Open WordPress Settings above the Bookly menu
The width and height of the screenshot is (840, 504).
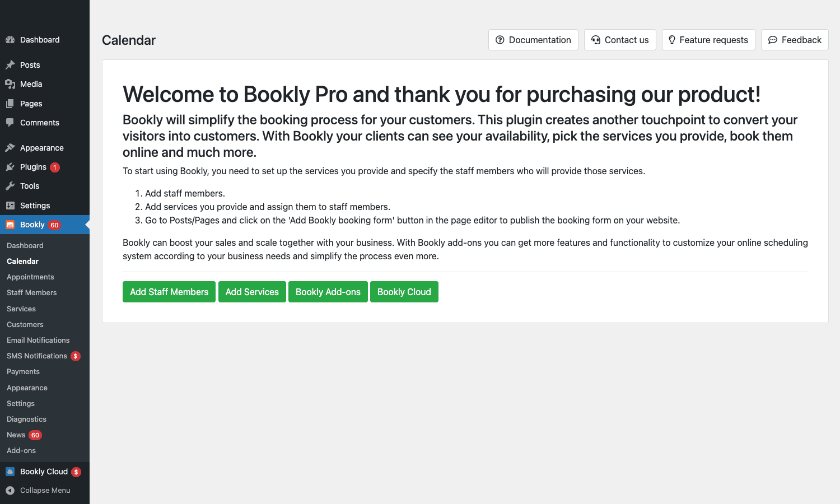point(45,206)
